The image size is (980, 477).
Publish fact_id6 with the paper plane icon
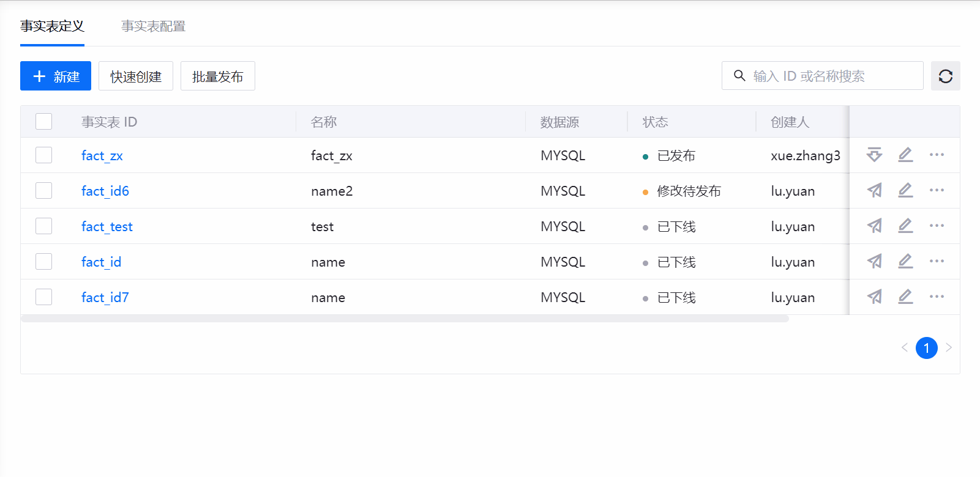click(x=874, y=191)
